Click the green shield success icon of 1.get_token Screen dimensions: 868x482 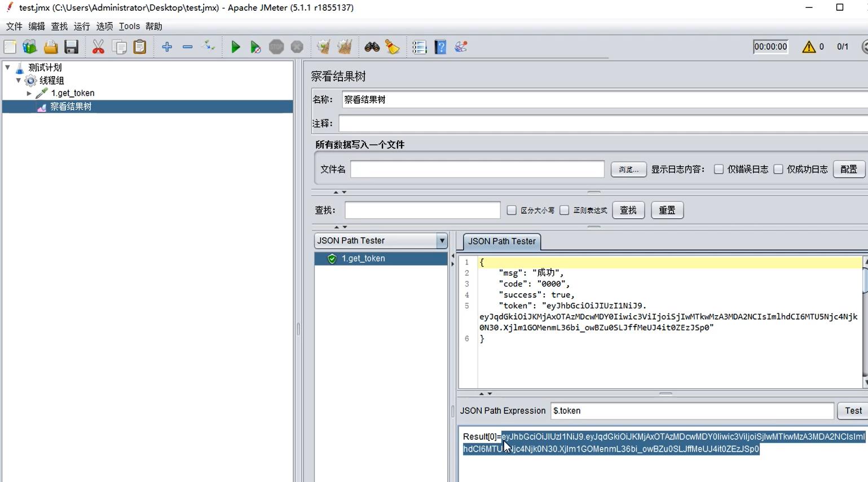[332, 258]
